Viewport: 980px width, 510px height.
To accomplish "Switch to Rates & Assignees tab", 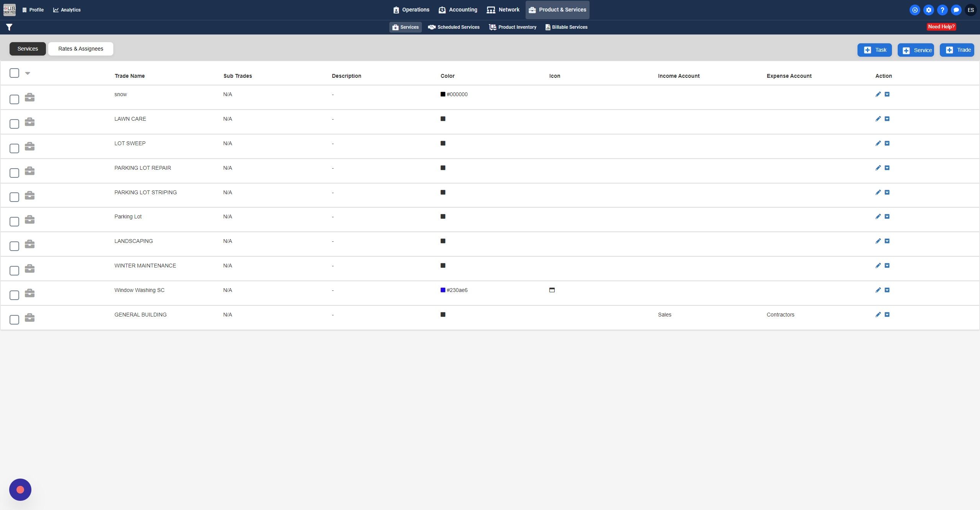I will [x=80, y=49].
